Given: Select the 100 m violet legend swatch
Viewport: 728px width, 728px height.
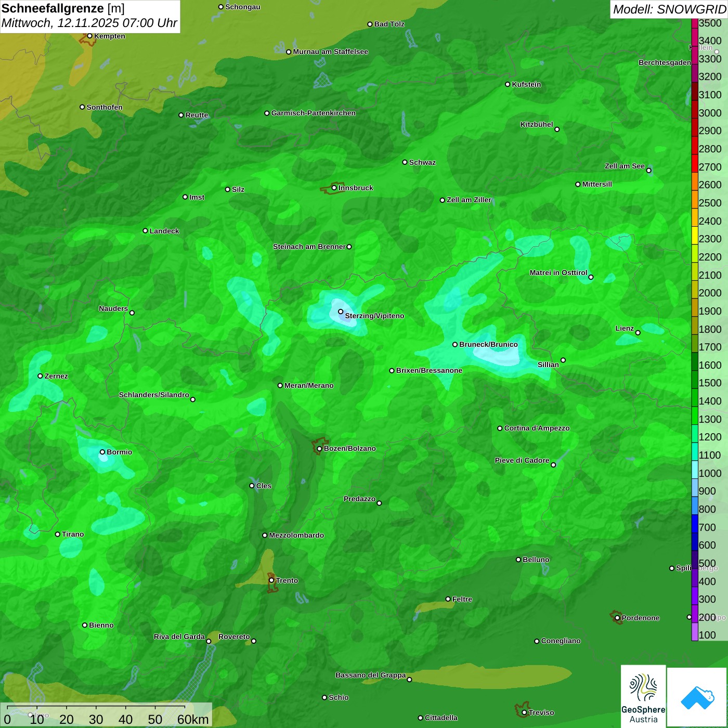Looking at the screenshot, I should (695, 632).
